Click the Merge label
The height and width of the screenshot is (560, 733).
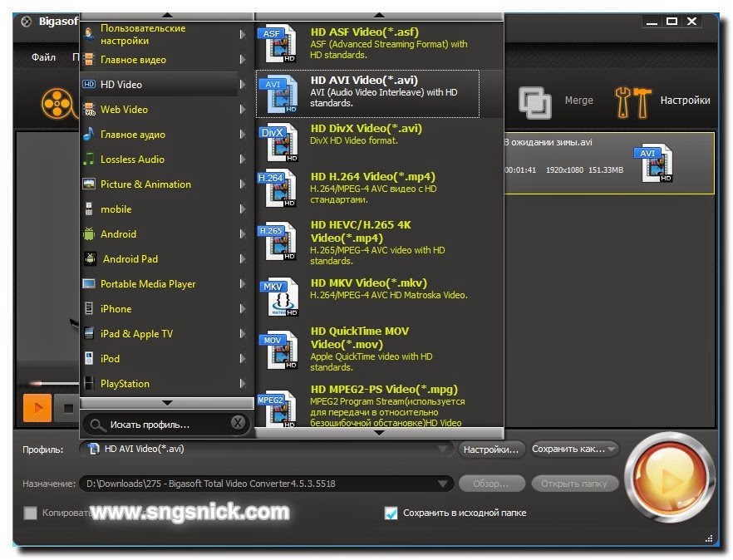(x=578, y=100)
